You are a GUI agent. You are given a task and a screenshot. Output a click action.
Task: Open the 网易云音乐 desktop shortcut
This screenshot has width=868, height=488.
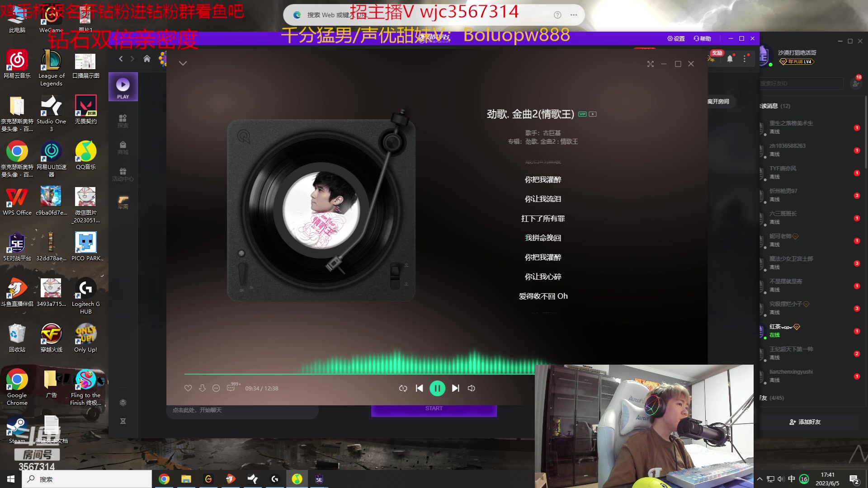click(17, 64)
